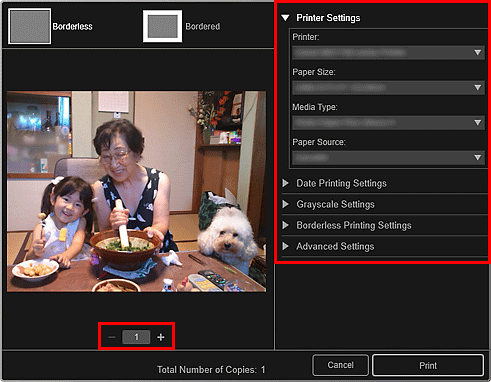Click the Paper Size: field label
Viewport: 491px width, 382px height.
314,72
